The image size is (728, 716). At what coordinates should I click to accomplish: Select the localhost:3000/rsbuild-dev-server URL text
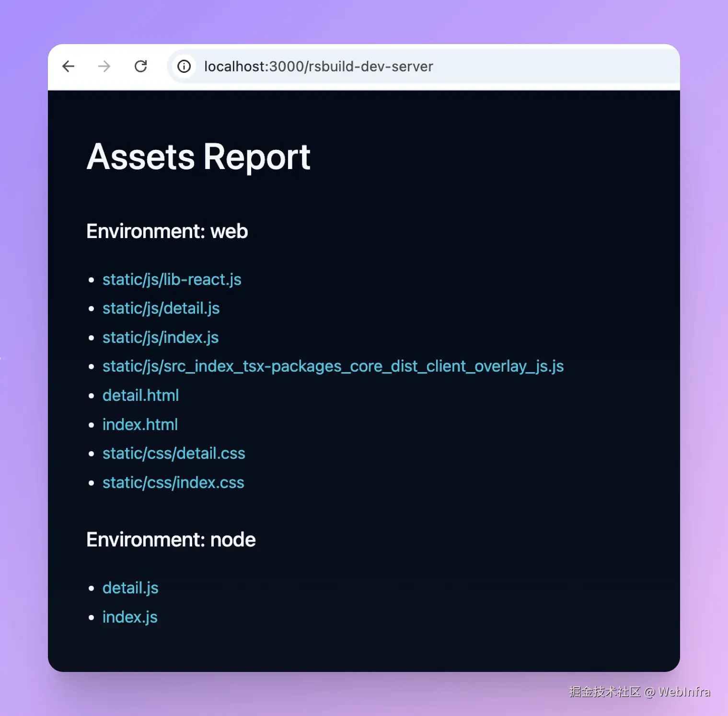[319, 67]
